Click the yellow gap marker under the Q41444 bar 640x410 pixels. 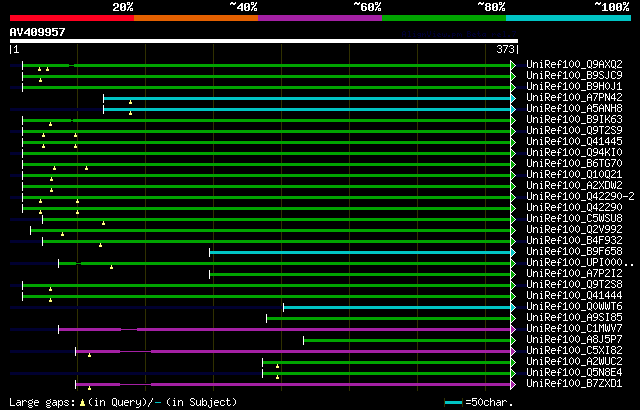(50, 300)
